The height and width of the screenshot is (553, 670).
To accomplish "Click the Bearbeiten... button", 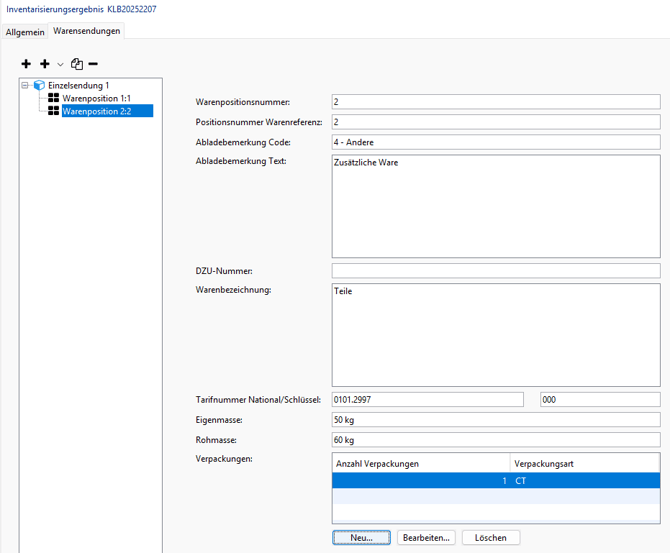I will pyautogui.click(x=426, y=538).
